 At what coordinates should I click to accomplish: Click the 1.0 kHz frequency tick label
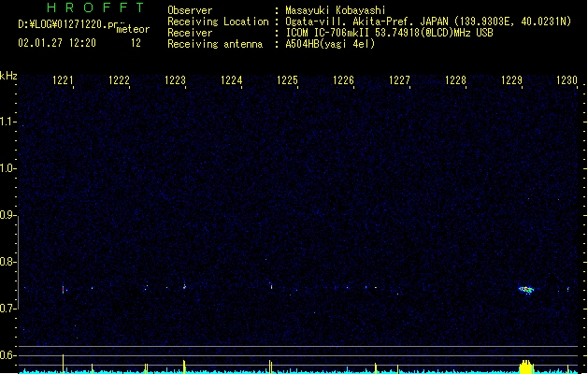[7, 168]
